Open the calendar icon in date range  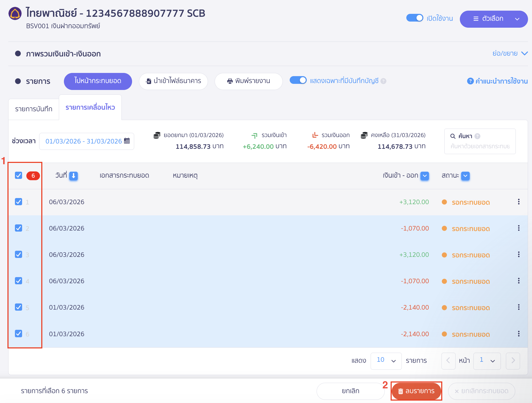click(127, 141)
